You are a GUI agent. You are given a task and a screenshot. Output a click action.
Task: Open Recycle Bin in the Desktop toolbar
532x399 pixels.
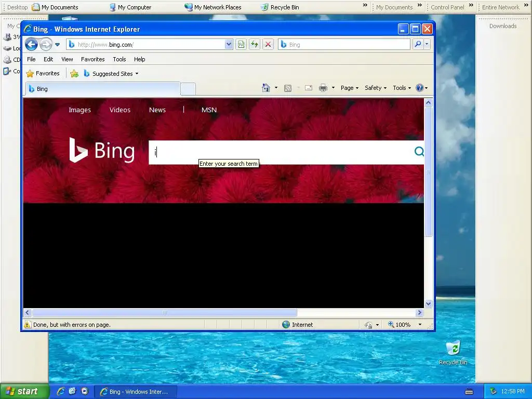click(x=280, y=7)
